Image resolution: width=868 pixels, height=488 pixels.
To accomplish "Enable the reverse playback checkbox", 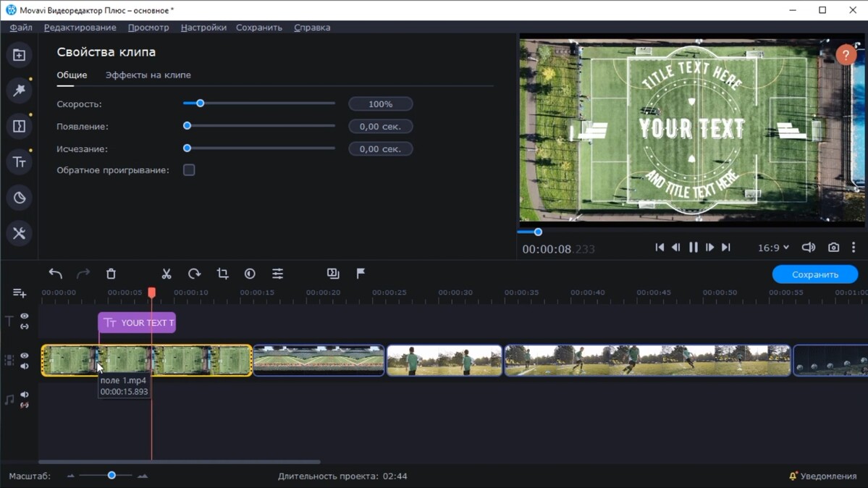I will click(190, 170).
